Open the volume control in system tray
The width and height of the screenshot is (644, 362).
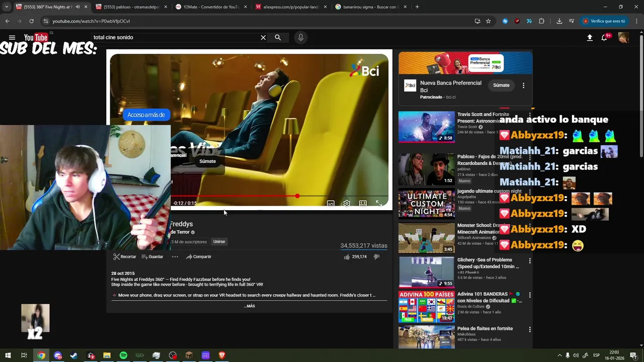coord(576,355)
